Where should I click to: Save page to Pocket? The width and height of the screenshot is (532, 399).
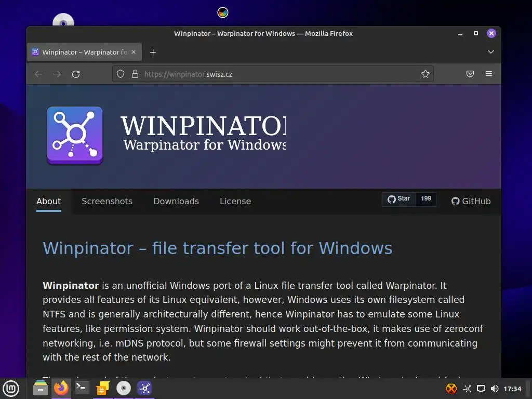point(470,74)
